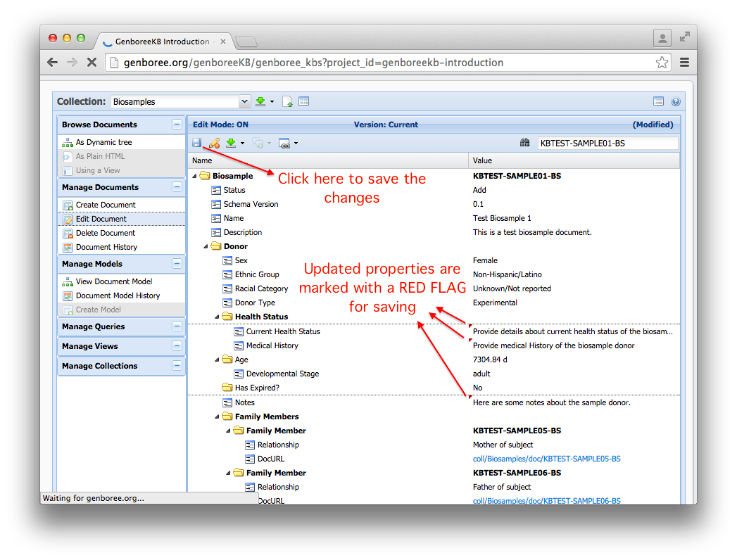Select the Medical History row
The width and height of the screenshot is (737, 560).
(434, 345)
